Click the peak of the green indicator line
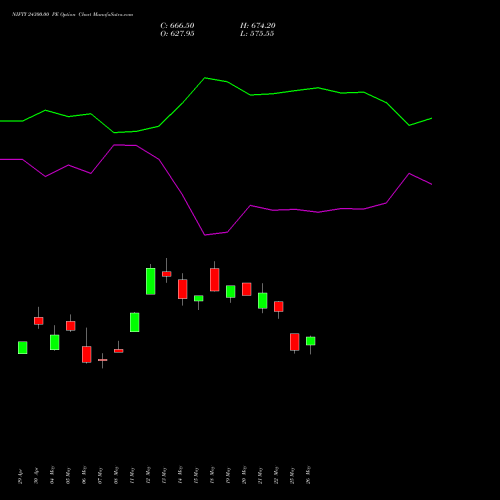Image resolution: width=500 pixels, height=500 pixels. coord(205,78)
